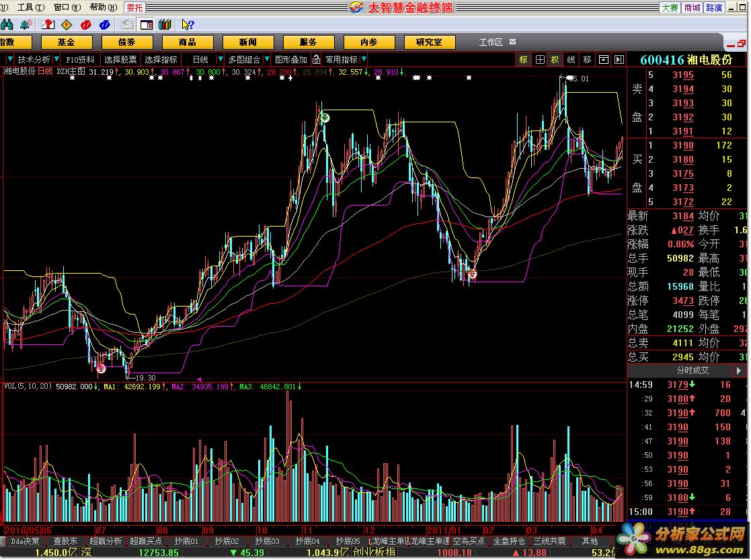
Task: Click the padlock icon beside 图形叠加
Action: pyautogui.click(x=316, y=59)
